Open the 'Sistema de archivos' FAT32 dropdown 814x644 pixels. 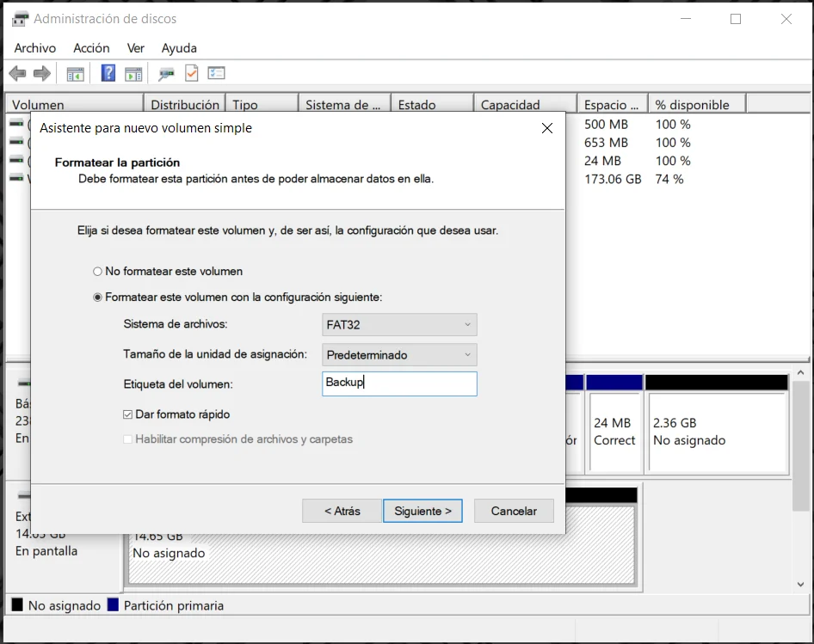pyautogui.click(x=399, y=325)
